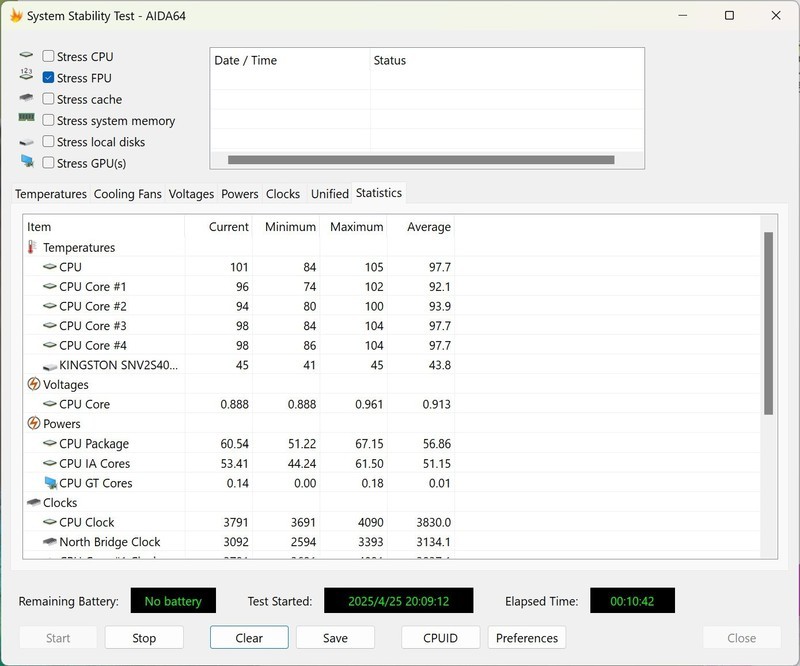The image size is (800, 666).
Task: Click the monitor icon beside CPU GT Cores
Action: point(50,483)
